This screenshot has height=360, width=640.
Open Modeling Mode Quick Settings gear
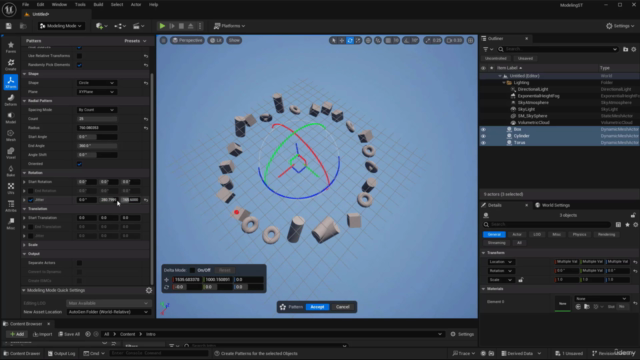tap(149, 290)
